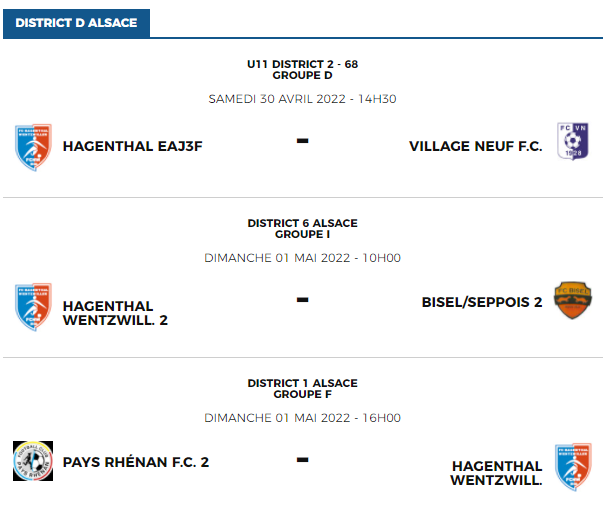Click the Dimanche 01 Mai 2022 16H00 date
Screen dimensions: 611x513
point(302,418)
